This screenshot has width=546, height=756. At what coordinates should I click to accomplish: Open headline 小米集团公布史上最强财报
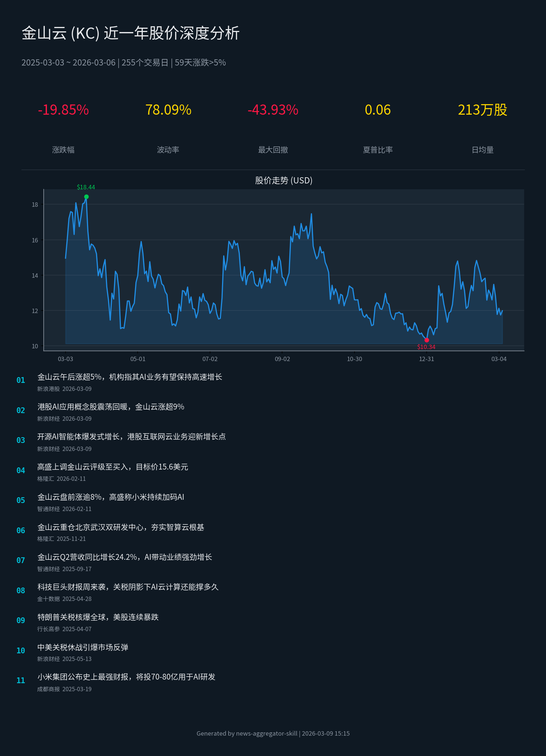pos(126,677)
